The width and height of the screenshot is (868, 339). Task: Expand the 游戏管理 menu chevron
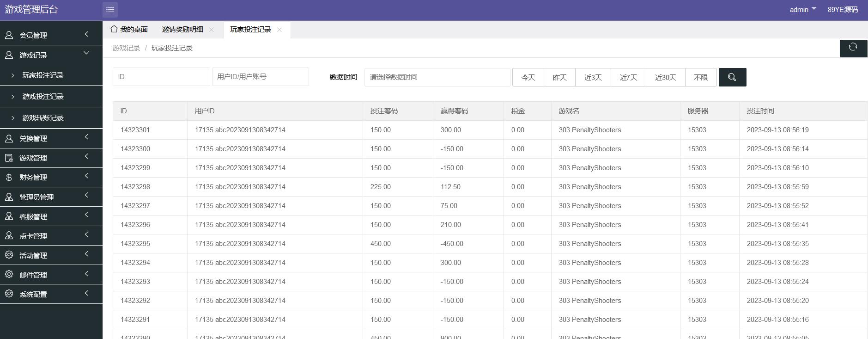(86, 157)
